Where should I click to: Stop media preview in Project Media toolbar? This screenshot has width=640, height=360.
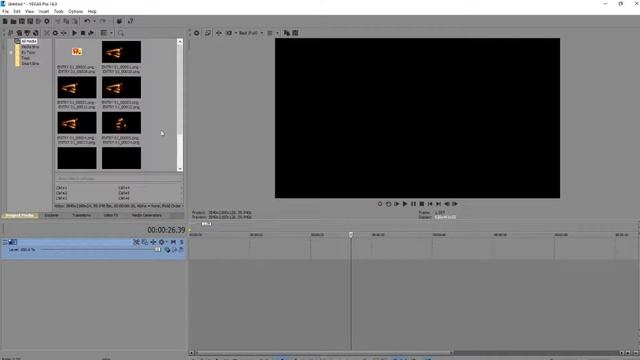click(x=83, y=33)
